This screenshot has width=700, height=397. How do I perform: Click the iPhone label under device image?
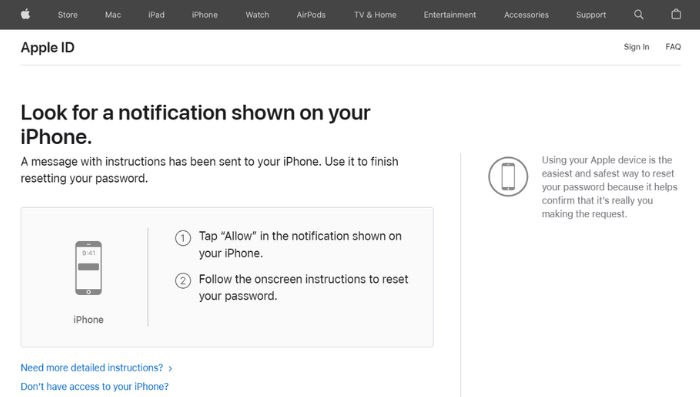point(88,320)
